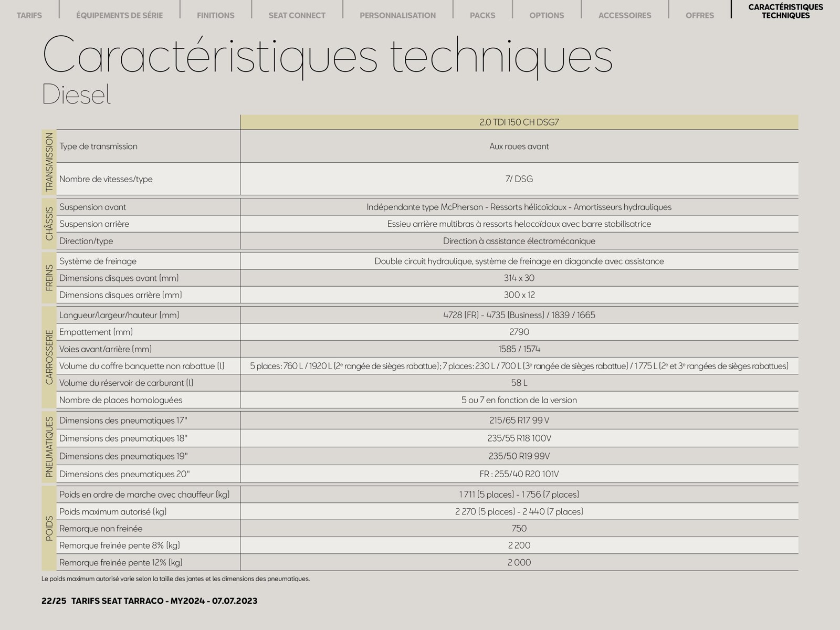This screenshot has height=630, width=840.
Task: Click the 'Le poids maximum autorisé varie' footnote
Action: pos(175,579)
